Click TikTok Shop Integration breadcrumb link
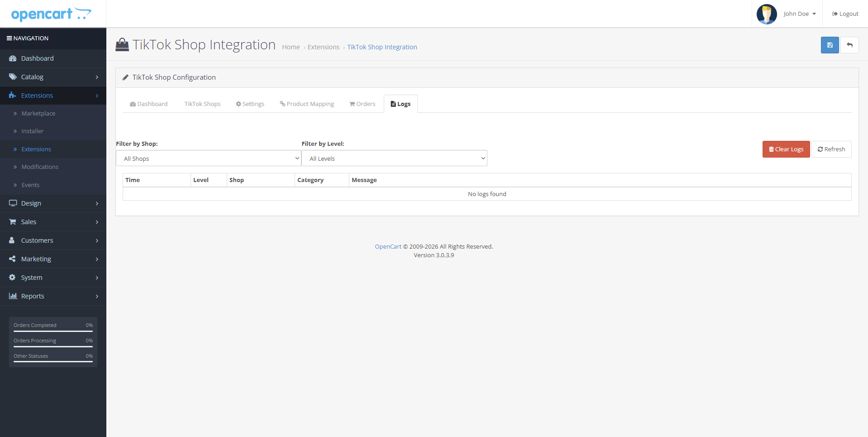The width and height of the screenshot is (868, 437). click(x=382, y=47)
